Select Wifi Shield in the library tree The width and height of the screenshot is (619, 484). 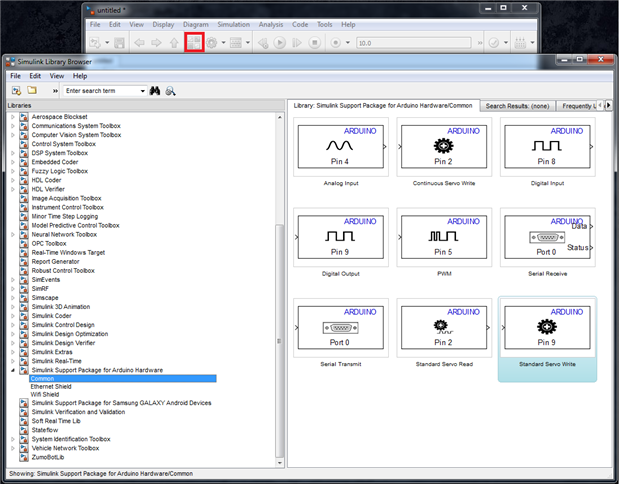click(46, 394)
